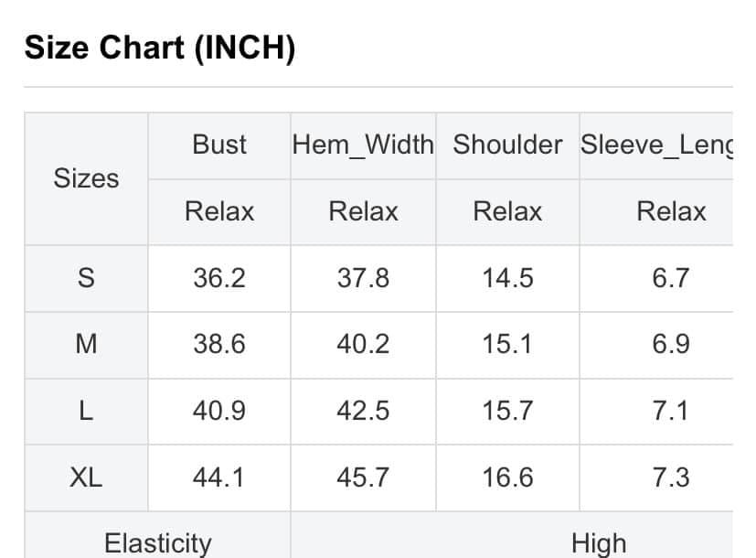
Task: Select the XL size row label
Action: (x=86, y=478)
